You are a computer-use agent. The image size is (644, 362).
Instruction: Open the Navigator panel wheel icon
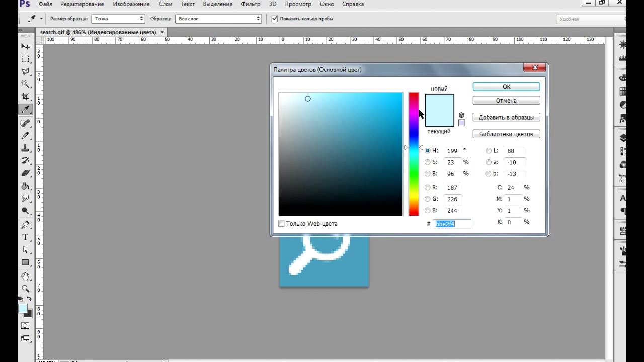(623, 46)
